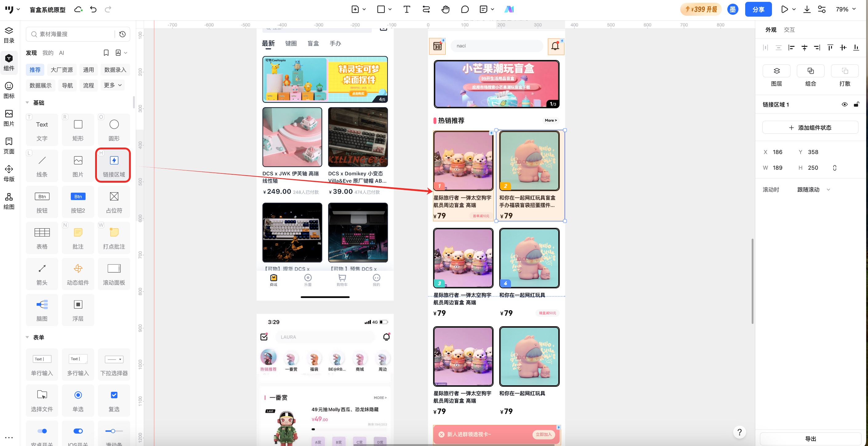This screenshot has height=446, width=868.
Task: Open dropdown next to the play preview button
Action: coord(794,10)
